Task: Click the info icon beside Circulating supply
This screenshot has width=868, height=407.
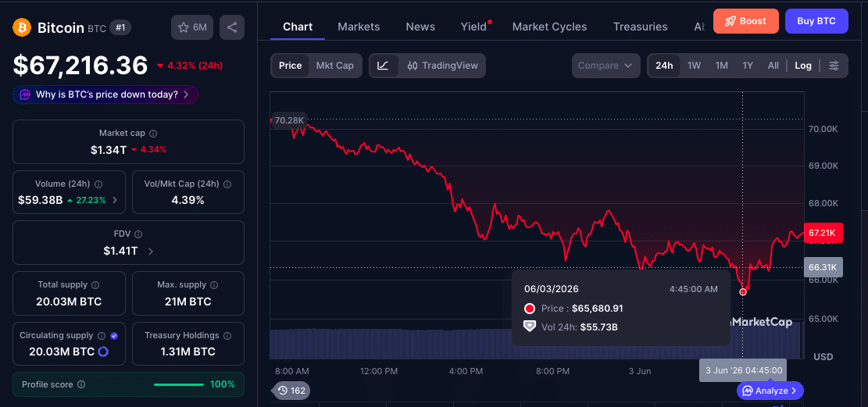Action: click(102, 336)
